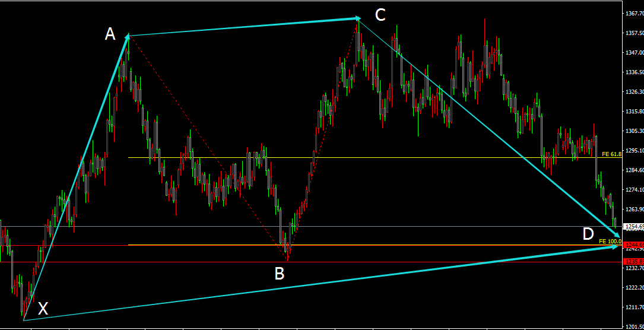Click the FE 100.0 Fibonacci expansion label

pos(610,242)
